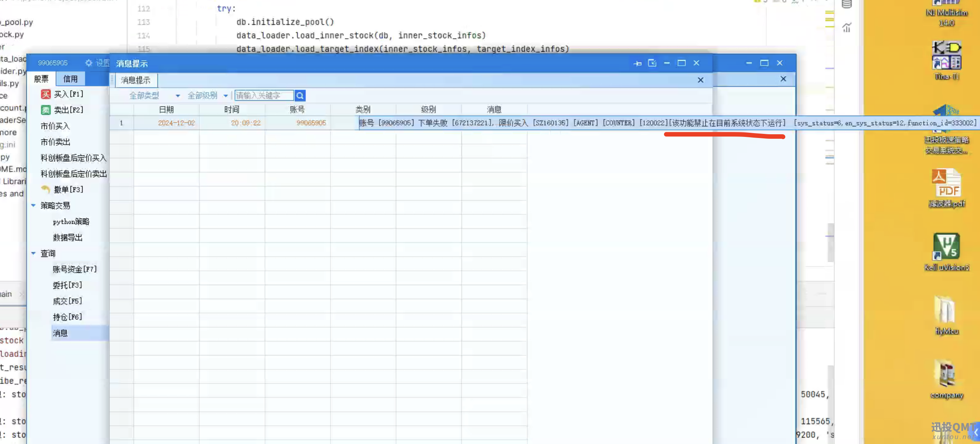This screenshot has width=980, height=444.
Task: Click the blue search magnifier button
Action: coord(300,95)
